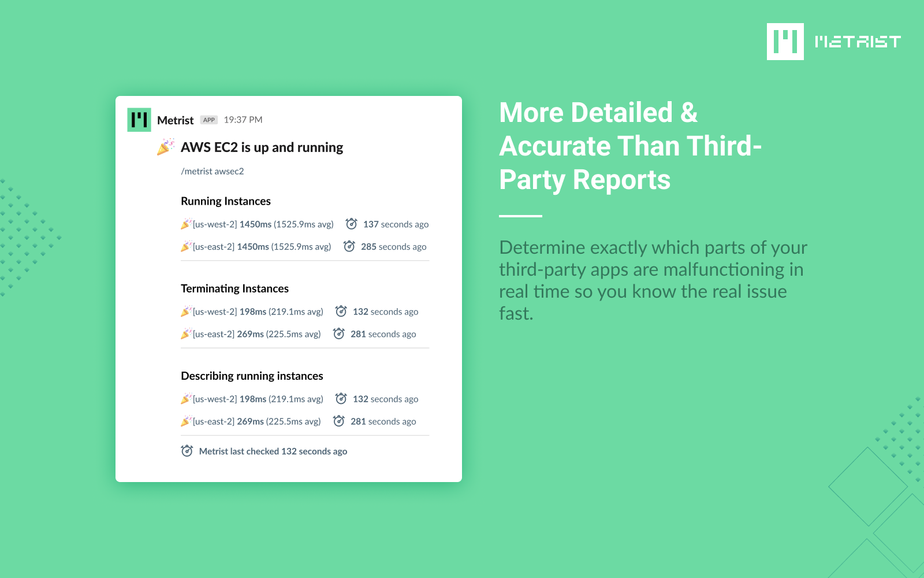Click the '/metrist awsec2' command text
The width and height of the screenshot is (924, 578).
213,171
